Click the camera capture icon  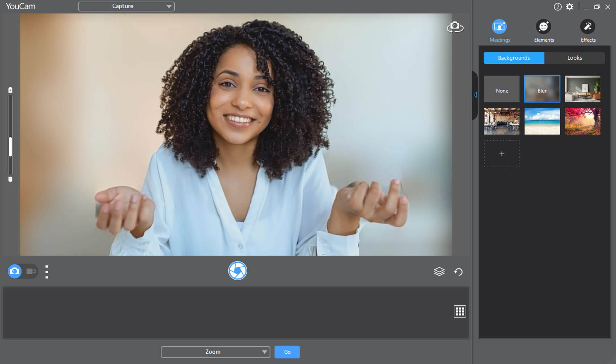pyautogui.click(x=238, y=271)
